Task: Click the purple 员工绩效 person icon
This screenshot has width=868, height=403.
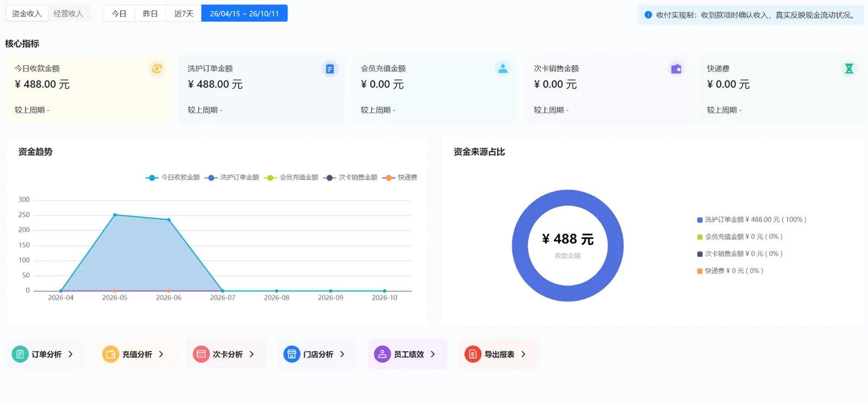Action: (x=382, y=354)
